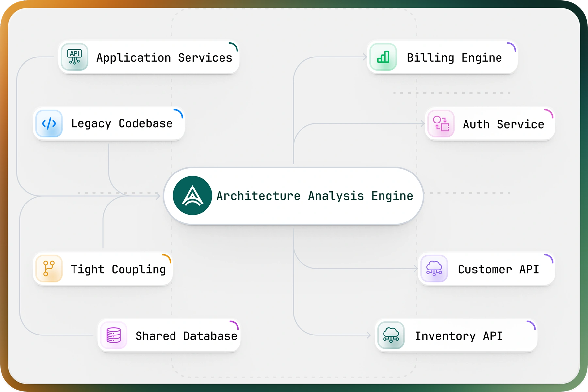Click the Tight Coupling branch icon
588x392 pixels.
(x=49, y=269)
